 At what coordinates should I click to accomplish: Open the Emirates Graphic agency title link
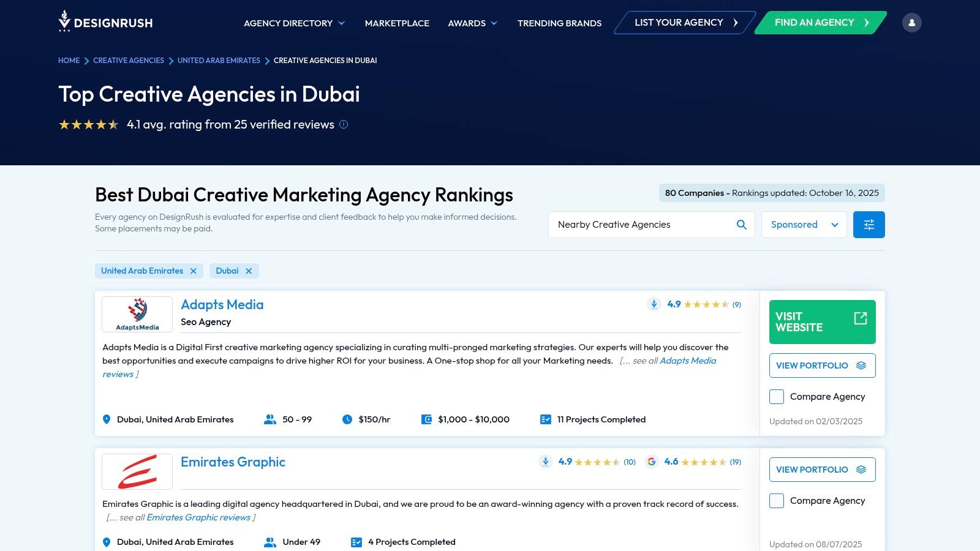(x=233, y=462)
